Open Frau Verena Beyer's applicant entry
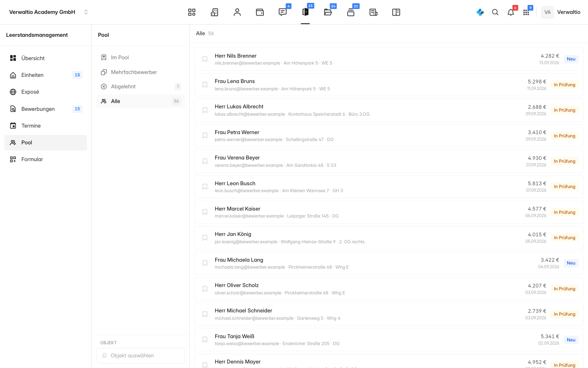This screenshot has height=368, width=588. 389,161
